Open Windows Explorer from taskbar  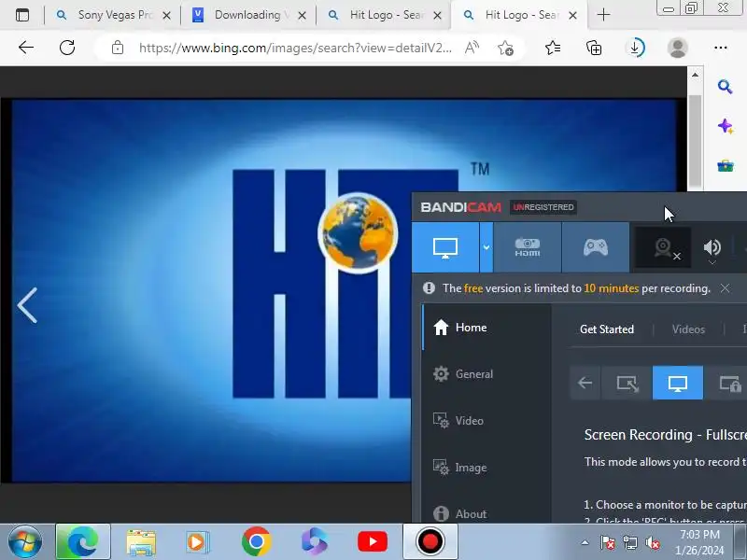click(x=141, y=542)
